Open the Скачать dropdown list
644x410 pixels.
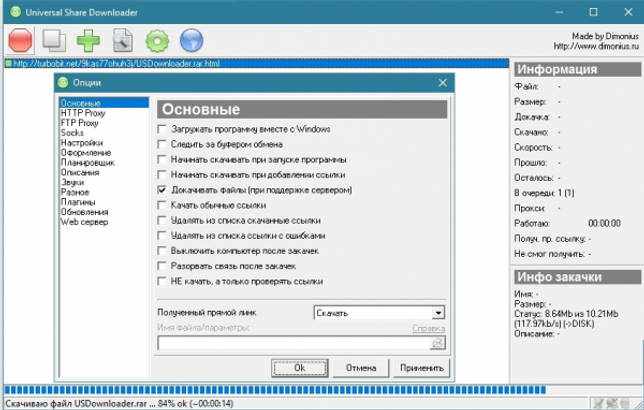(x=438, y=313)
